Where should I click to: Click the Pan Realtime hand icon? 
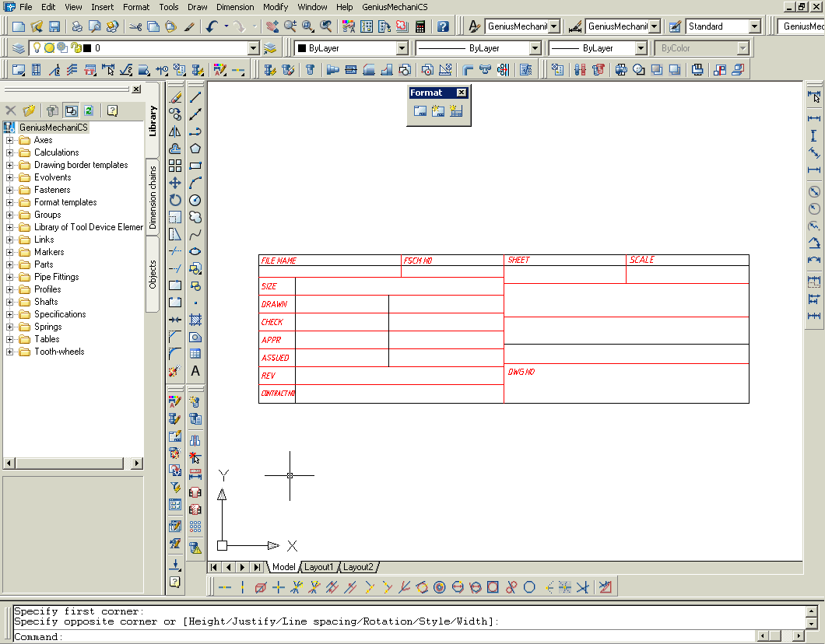272,26
